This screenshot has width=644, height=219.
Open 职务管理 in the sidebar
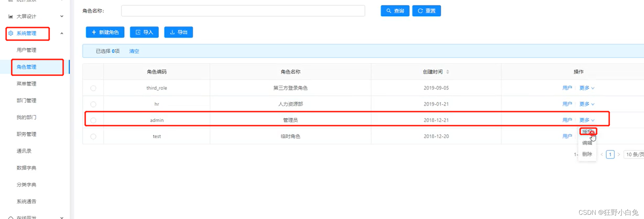(x=27, y=134)
